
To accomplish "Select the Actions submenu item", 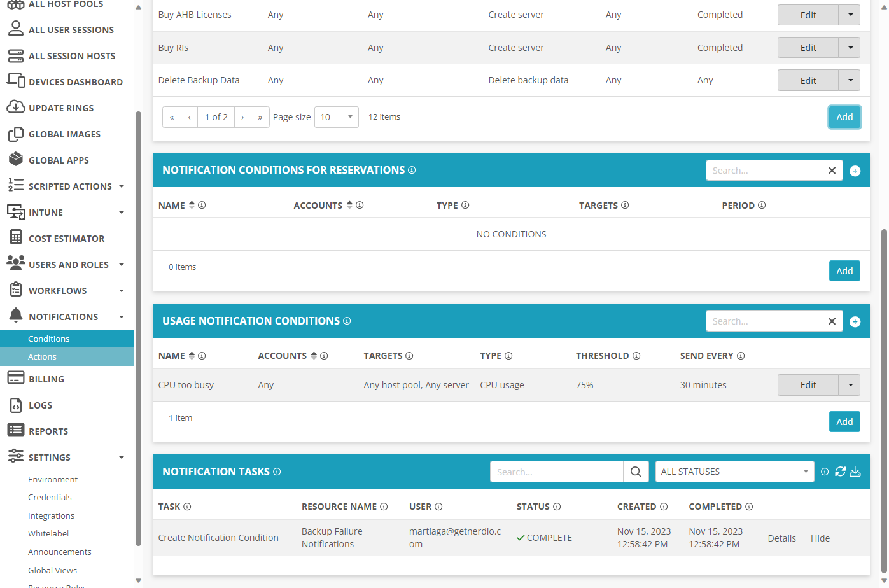I will (67, 356).
